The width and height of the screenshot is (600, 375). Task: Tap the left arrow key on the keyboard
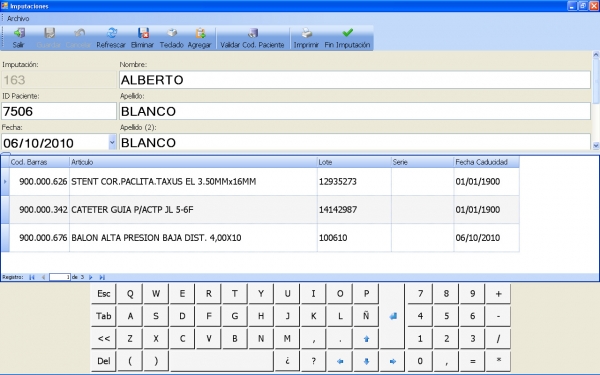[340, 361]
